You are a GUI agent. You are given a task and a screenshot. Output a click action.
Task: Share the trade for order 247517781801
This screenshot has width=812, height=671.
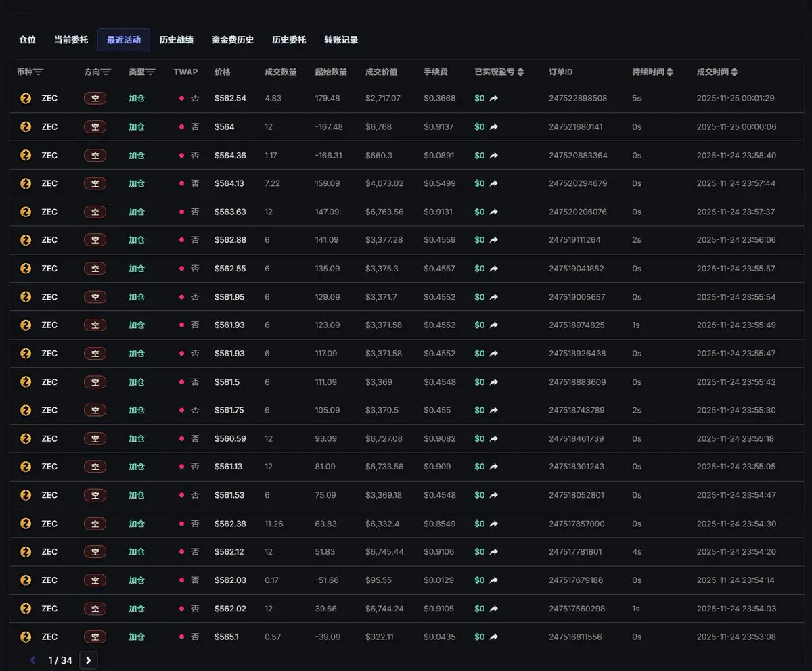pyautogui.click(x=494, y=552)
